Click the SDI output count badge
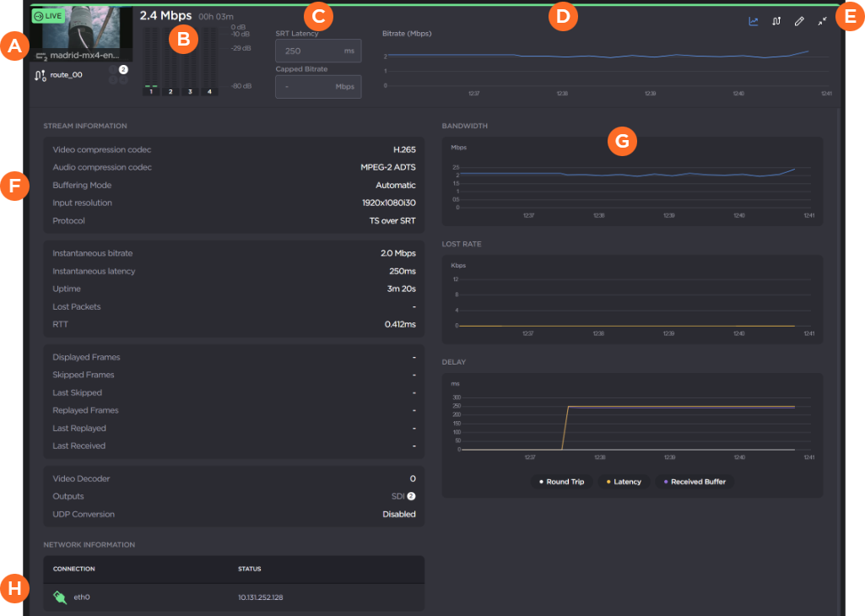 pyautogui.click(x=411, y=496)
